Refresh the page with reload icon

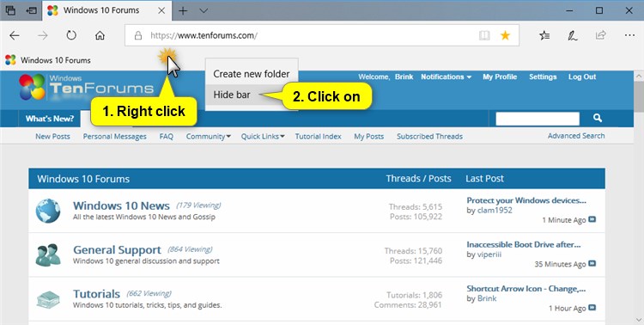click(71, 35)
